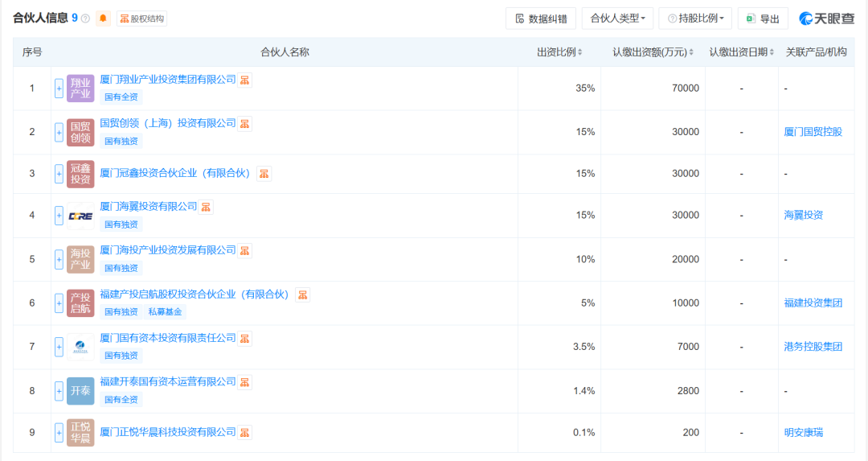Click the 正悦华晨 logo thumbnail
The width and height of the screenshot is (868, 461).
pos(80,432)
